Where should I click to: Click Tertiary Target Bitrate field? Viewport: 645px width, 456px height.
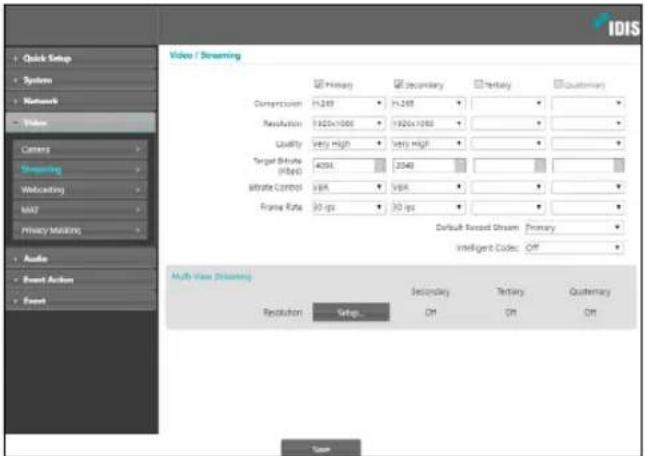(503, 165)
